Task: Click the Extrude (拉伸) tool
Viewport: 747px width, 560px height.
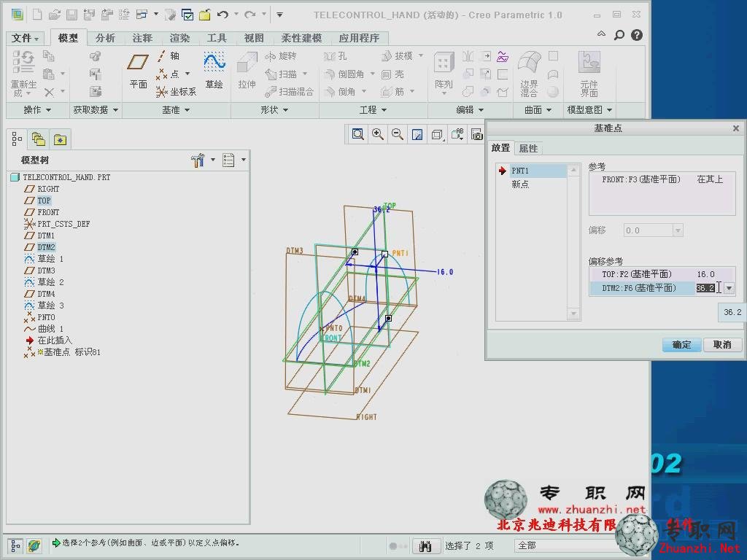Action: [x=247, y=71]
